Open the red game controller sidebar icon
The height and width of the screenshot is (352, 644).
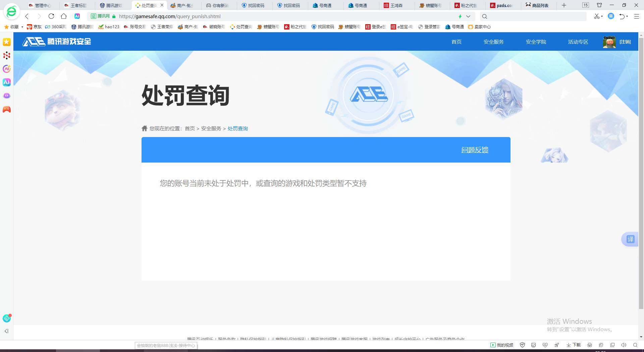click(7, 109)
